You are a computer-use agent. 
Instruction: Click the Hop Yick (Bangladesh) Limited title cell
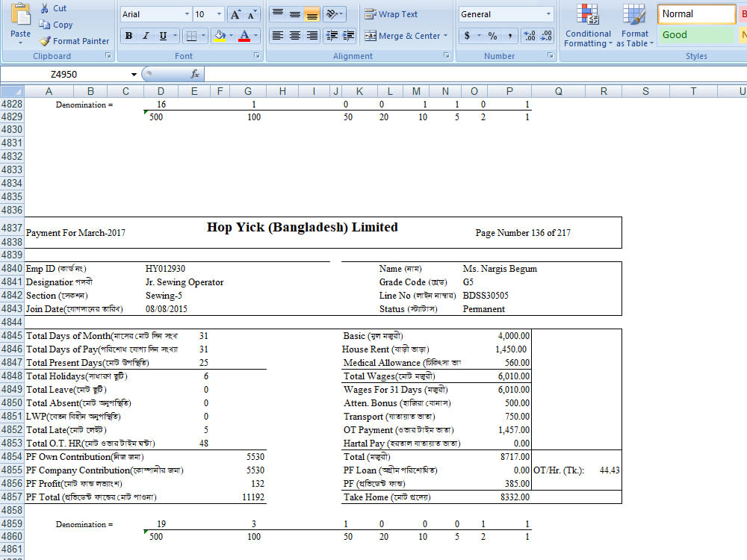coord(302,227)
